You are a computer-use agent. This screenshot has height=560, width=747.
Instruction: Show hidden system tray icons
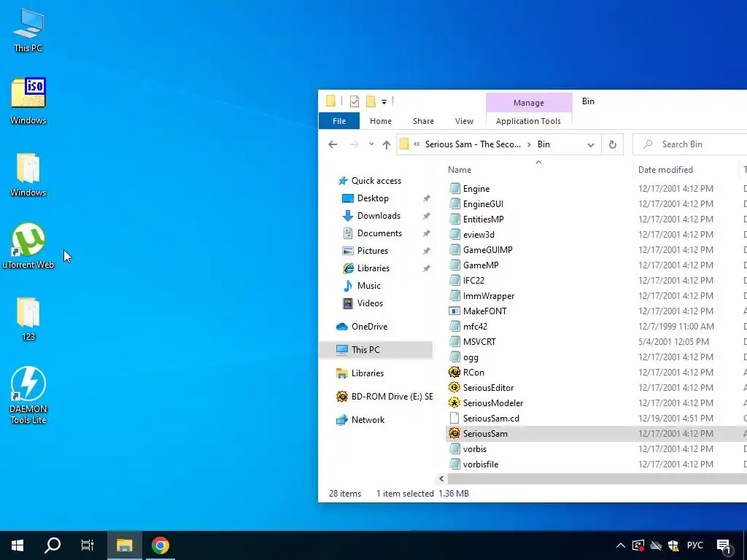(x=620, y=545)
